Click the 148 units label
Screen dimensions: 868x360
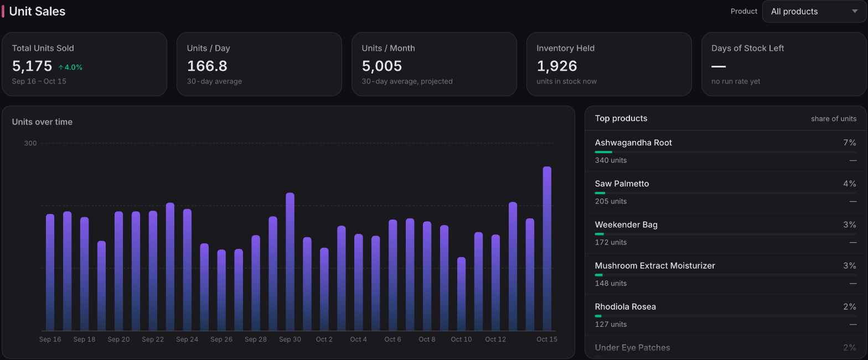tap(611, 283)
